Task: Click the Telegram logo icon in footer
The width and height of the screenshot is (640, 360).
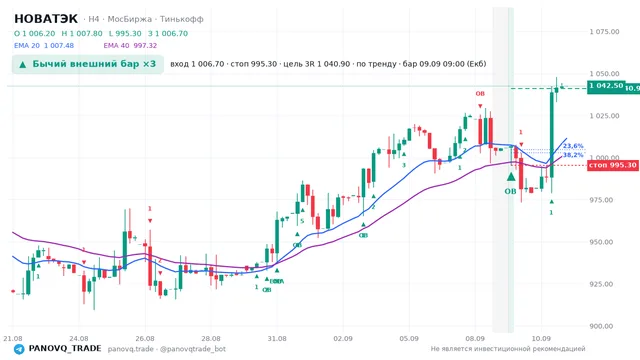Action: pos(19,349)
